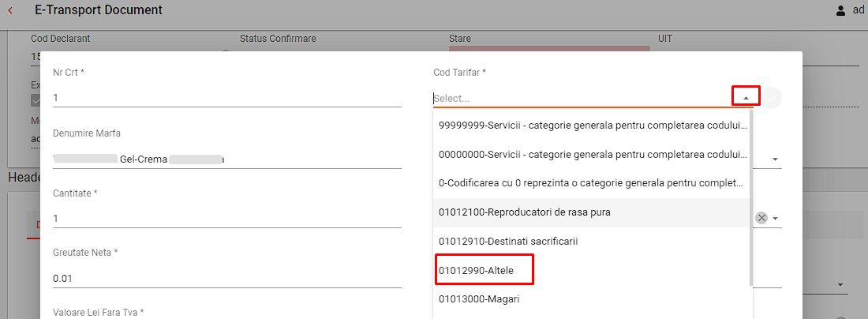Screen dimensions: 868x319
Task: Click the Stare field in background
Action: [x=549, y=49]
